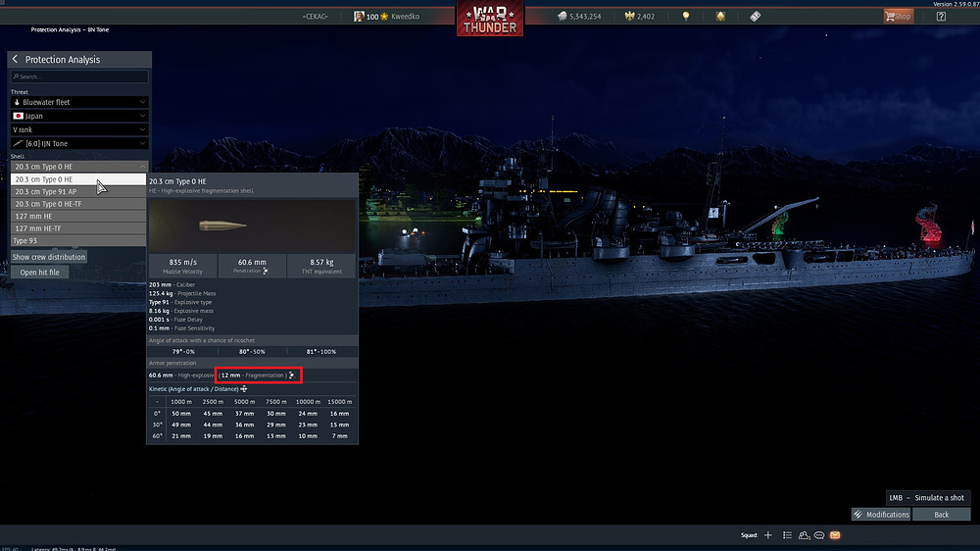Click Show crew distribution button
The height and width of the screenshot is (551, 980).
point(49,257)
